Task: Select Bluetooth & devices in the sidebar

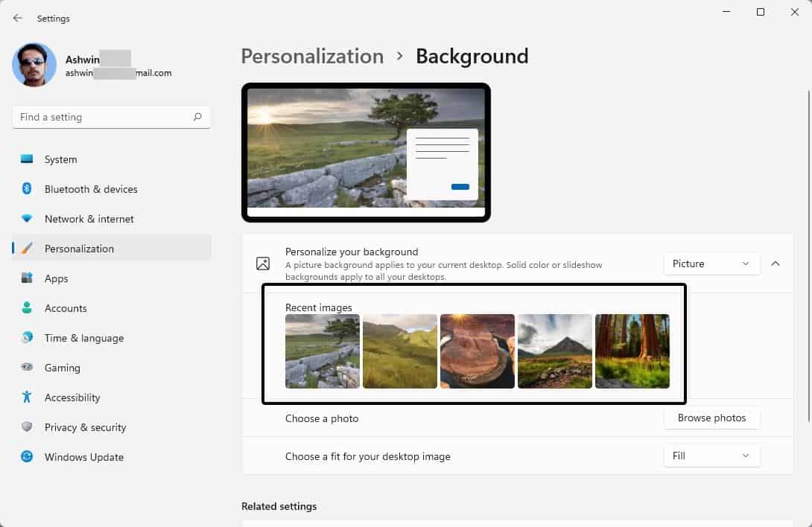Action: (x=90, y=188)
